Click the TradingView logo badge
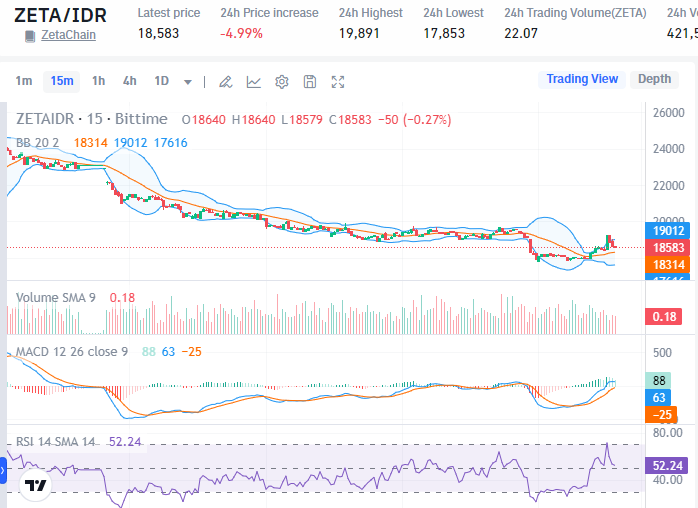698x508 pixels. [36, 485]
